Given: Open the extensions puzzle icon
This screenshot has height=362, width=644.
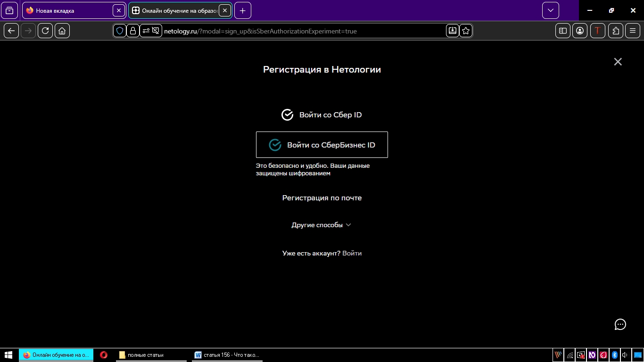Looking at the screenshot, I should [616, 31].
